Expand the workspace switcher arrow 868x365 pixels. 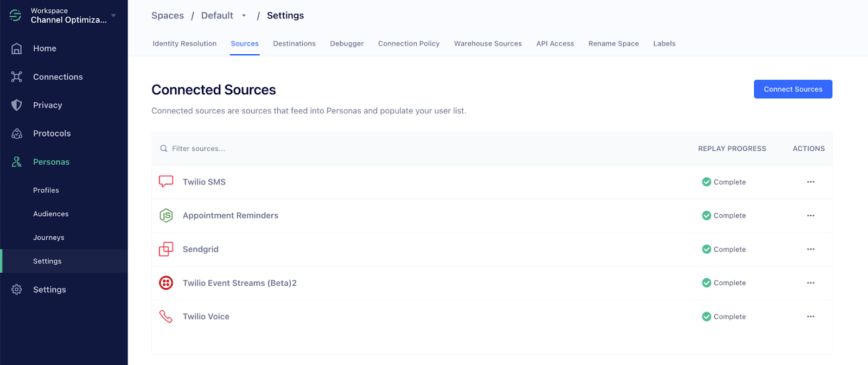(113, 16)
